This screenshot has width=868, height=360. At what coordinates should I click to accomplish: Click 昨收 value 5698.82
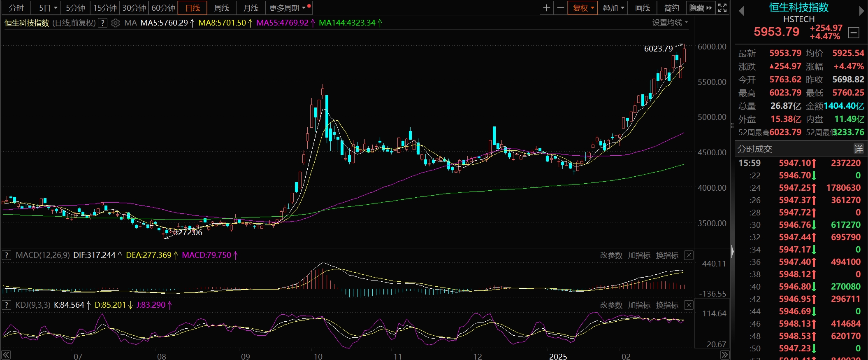[x=848, y=79]
